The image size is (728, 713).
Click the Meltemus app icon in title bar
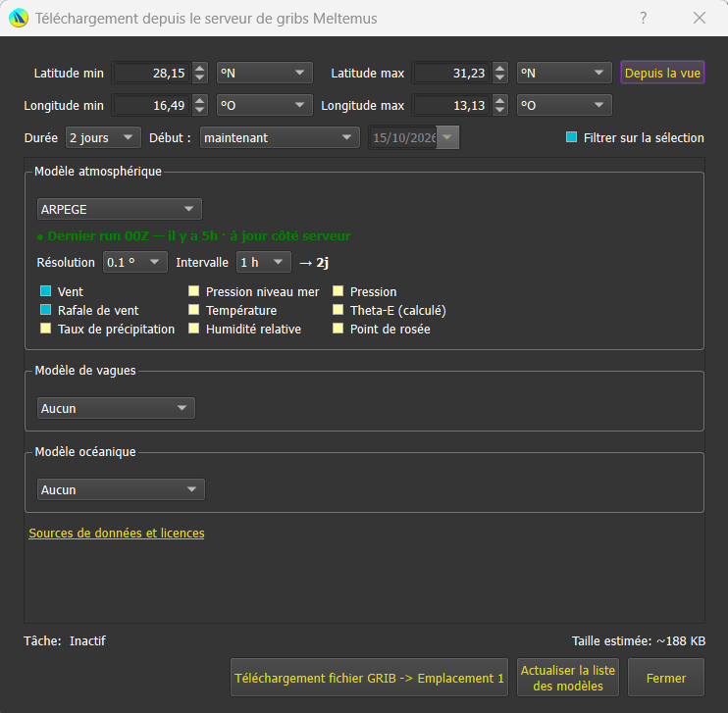point(19,18)
